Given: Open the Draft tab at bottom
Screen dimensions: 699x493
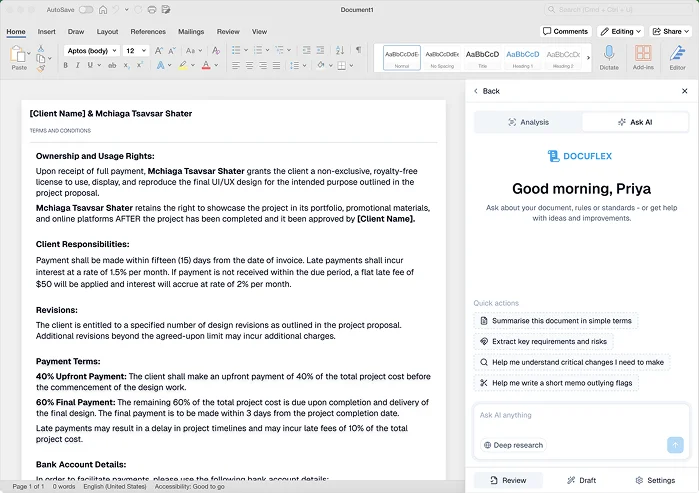Looking at the screenshot, I should [581, 480].
